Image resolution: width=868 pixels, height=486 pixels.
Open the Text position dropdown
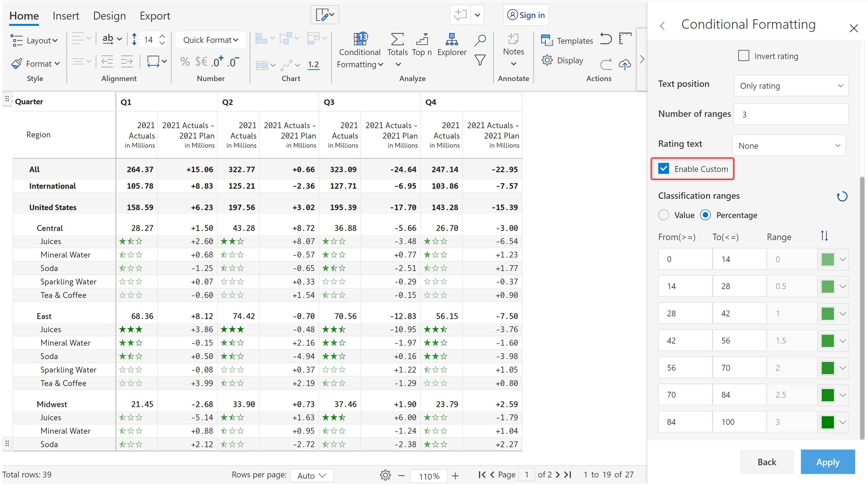coord(791,86)
